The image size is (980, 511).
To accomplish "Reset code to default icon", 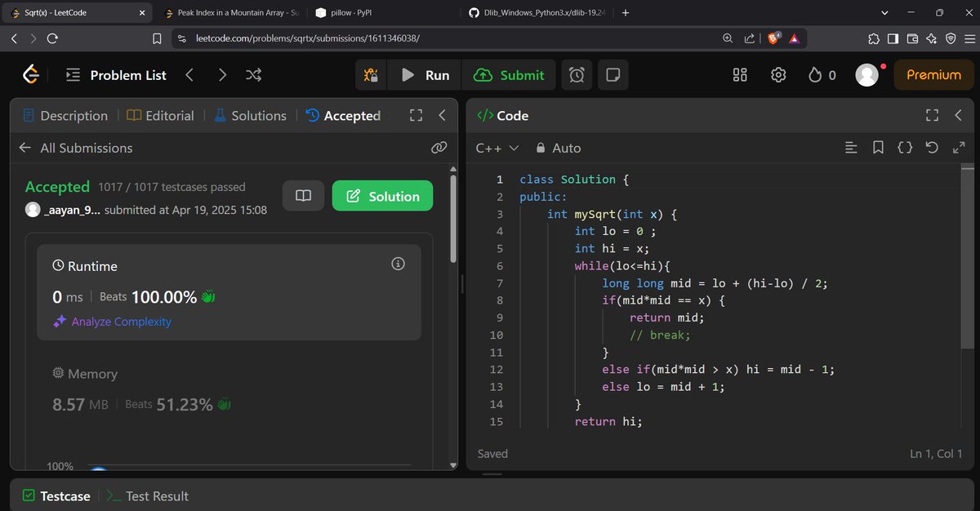I will [932, 148].
